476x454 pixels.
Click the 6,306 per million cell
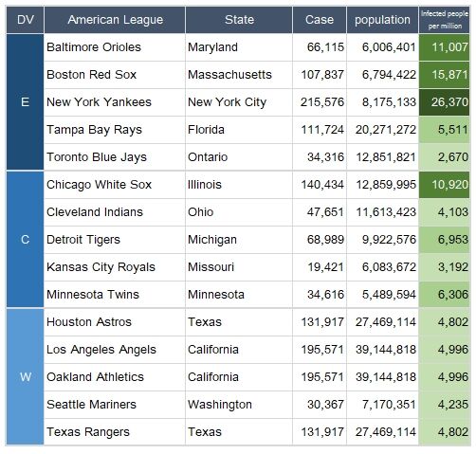click(445, 295)
